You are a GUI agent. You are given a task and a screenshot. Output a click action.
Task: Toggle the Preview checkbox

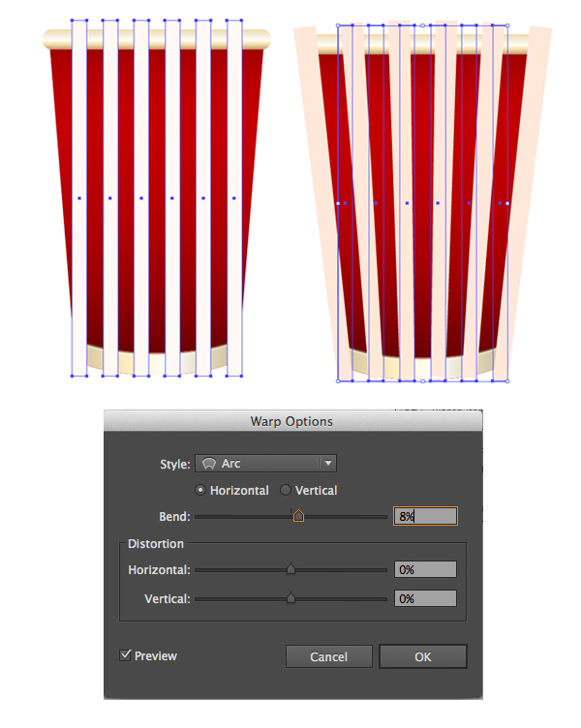click(x=125, y=655)
